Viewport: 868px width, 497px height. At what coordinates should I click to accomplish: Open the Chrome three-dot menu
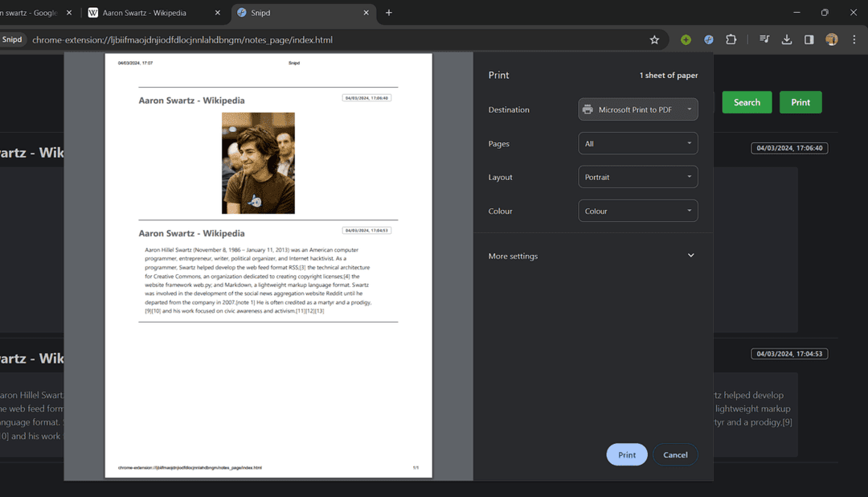coord(854,40)
